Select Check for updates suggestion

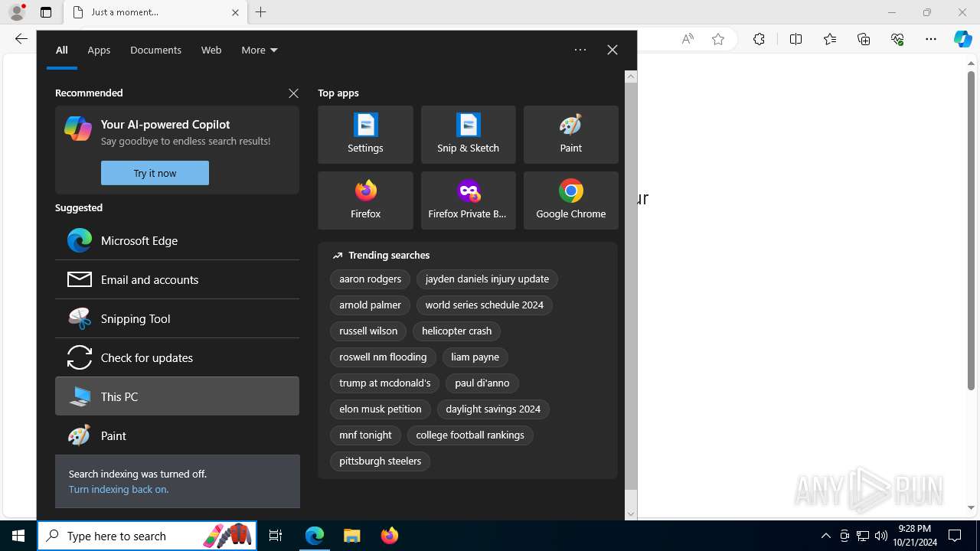tap(177, 357)
